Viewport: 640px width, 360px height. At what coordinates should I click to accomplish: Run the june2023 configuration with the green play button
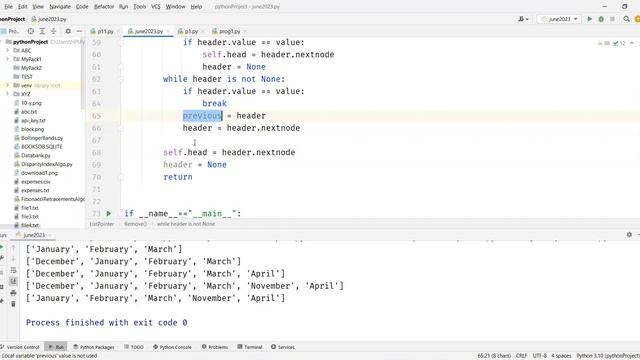tap(589, 19)
